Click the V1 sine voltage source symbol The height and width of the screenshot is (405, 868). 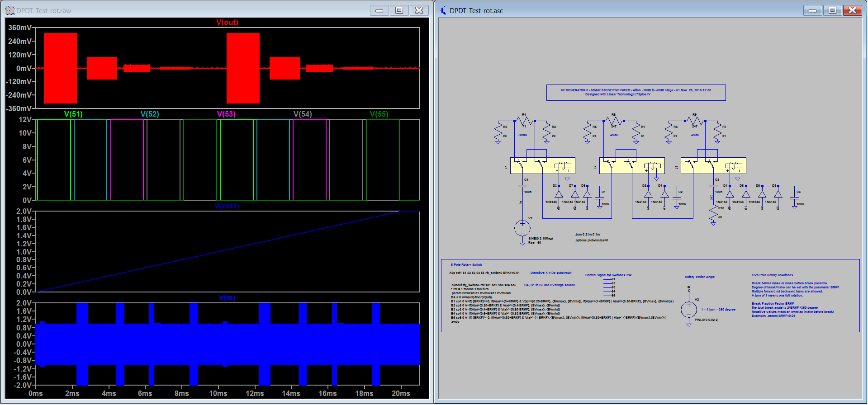pyautogui.click(x=522, y=228)
